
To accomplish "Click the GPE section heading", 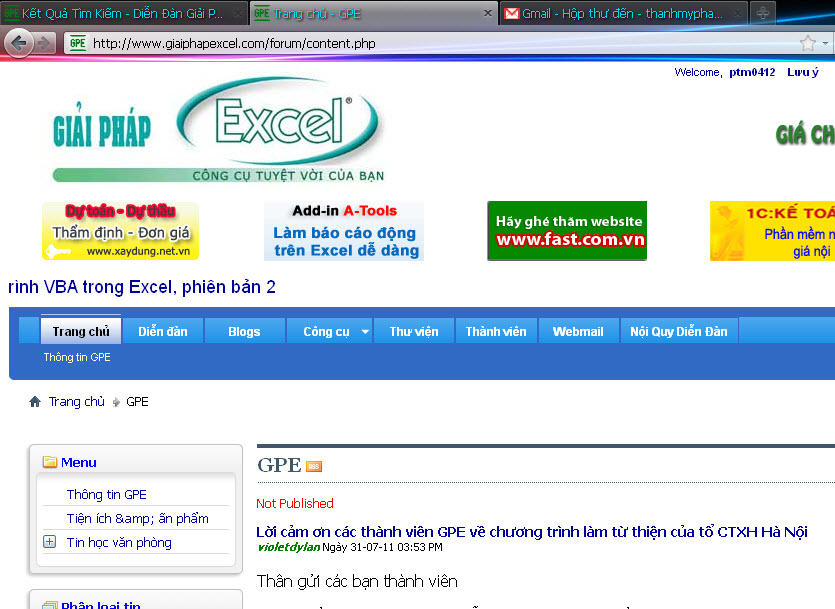I will [x=279, y=465].
